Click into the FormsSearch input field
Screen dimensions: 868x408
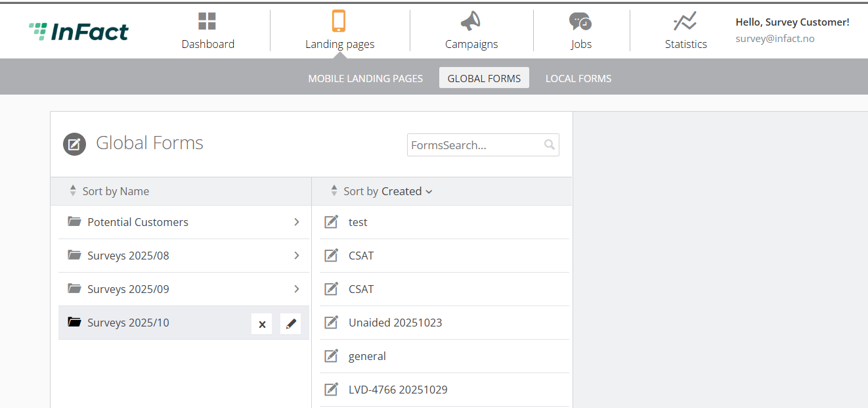click(x=475, y=145)
